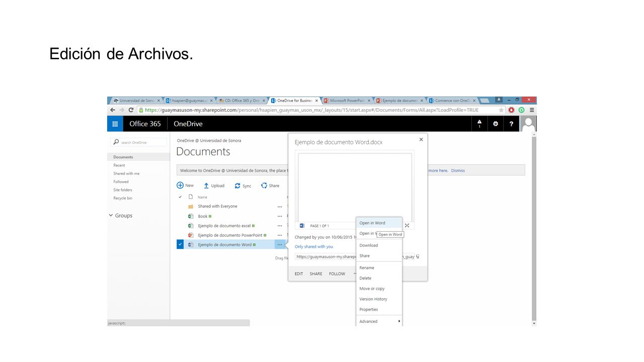Click the search magnifier in OneDrive search
The image size is (644, 362).
(x=116, y=142)
